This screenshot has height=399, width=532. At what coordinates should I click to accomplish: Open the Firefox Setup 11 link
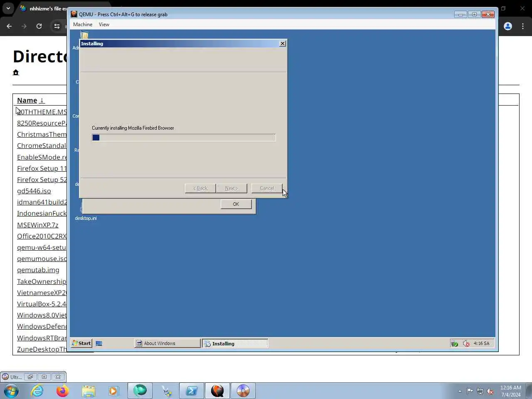click(42, 168)
